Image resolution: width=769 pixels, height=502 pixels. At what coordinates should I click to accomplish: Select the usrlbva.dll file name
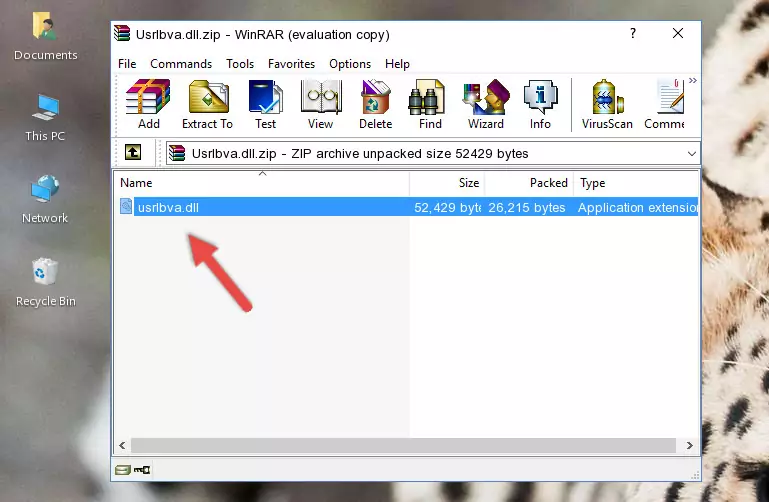click(x=168, y=207)
